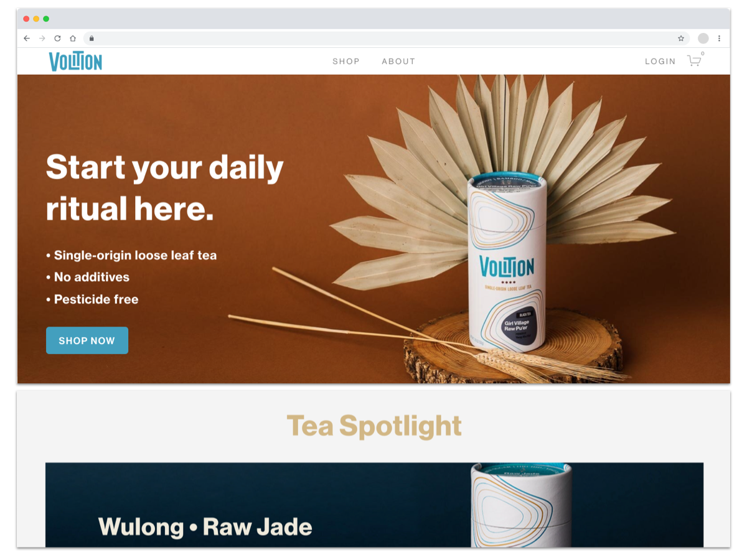
Task: Click inside the browser address bar
Action: coord(386,39)
